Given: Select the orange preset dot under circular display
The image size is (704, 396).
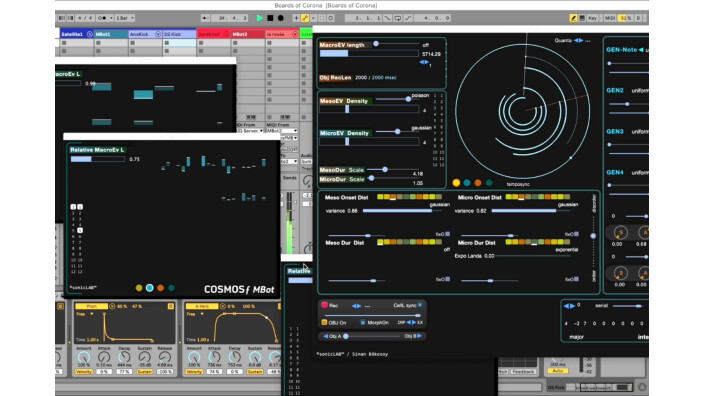Looking at the screenshot, I should click(478, 183).
